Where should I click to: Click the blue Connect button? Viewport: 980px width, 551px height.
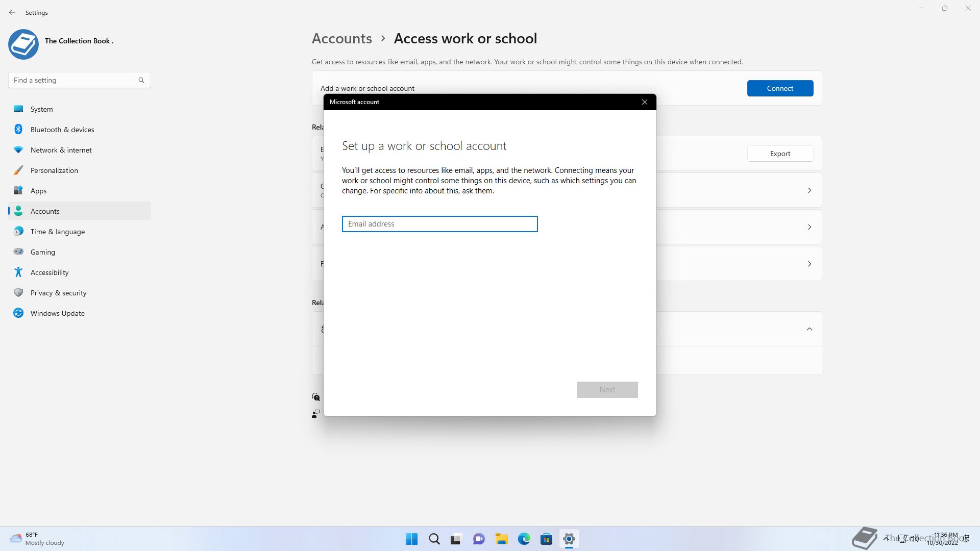[x=780, y=88]
